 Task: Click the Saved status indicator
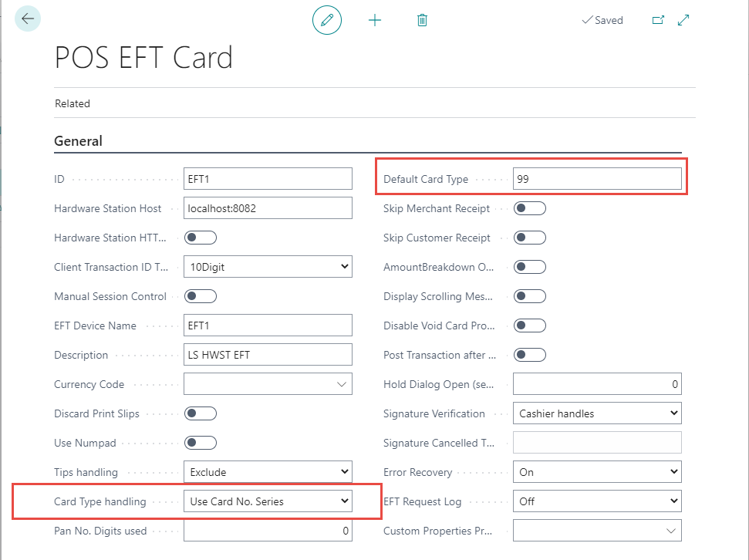[x=602, y=21]
